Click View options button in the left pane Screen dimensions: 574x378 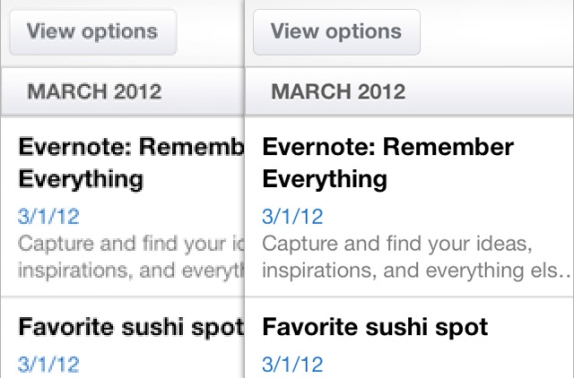coord(93,32)
